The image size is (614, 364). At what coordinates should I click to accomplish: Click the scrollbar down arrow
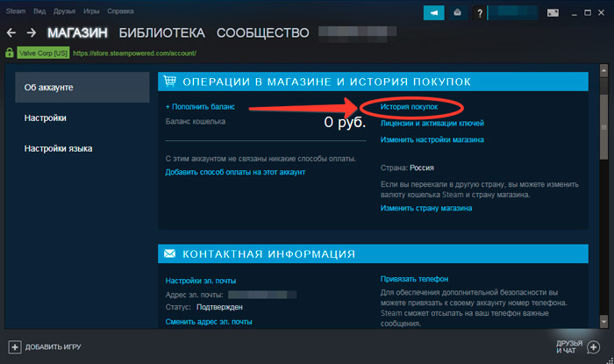(603, 322)
